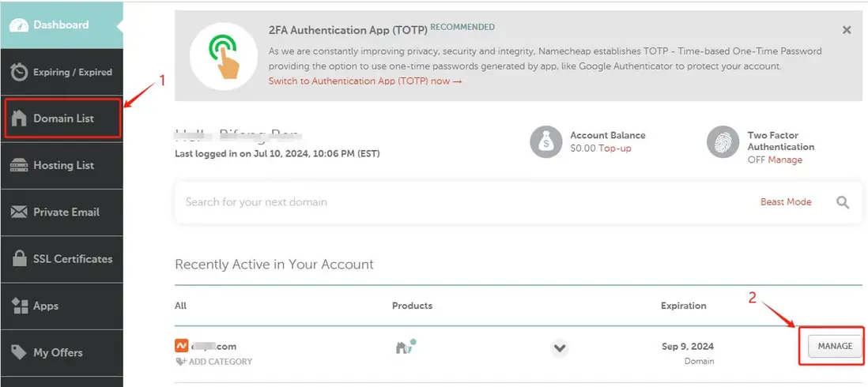The image size is (868, 387).
Task: Open the SSL Certificates menu item
Action: [x=73, y=259]
